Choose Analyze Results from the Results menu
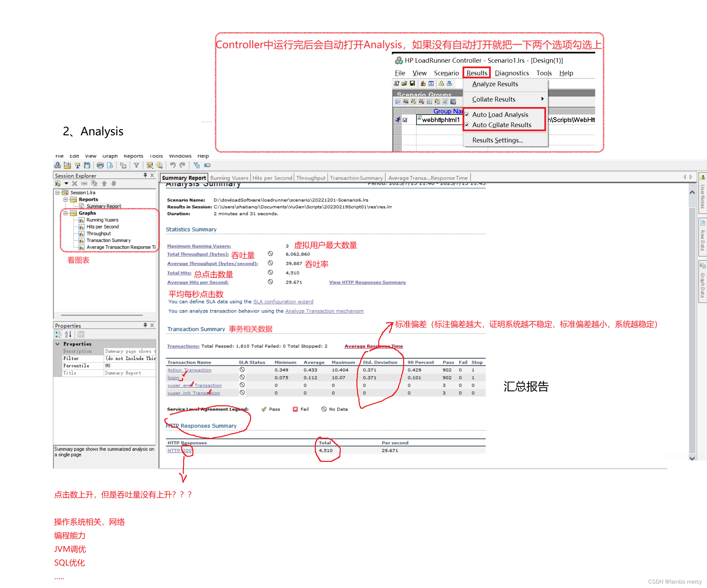 (495, 84)
